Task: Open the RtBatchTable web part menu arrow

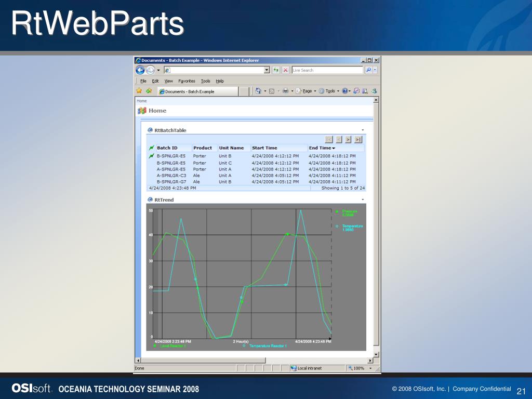Action: [363, 130]
